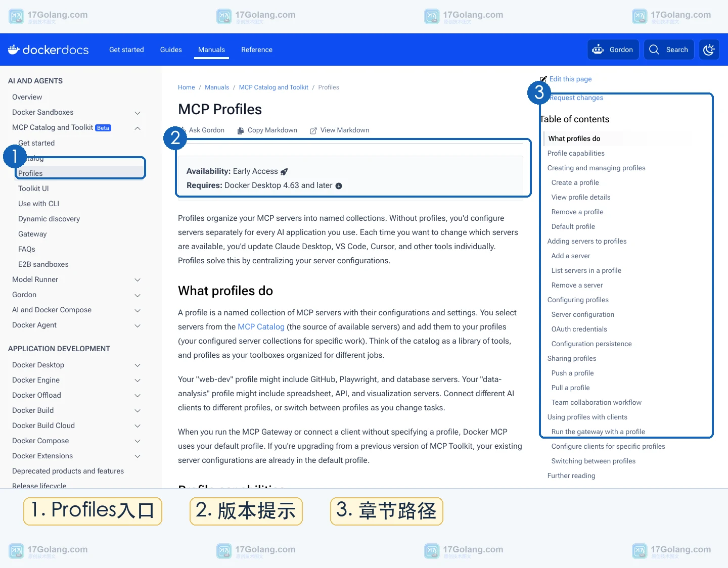
Task: Expand the Docker Compose chevron
Action: click(138, 441)
